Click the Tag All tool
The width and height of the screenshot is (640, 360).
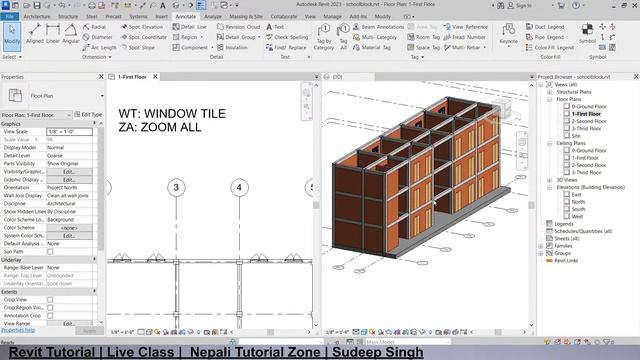(x=343, y=37)
